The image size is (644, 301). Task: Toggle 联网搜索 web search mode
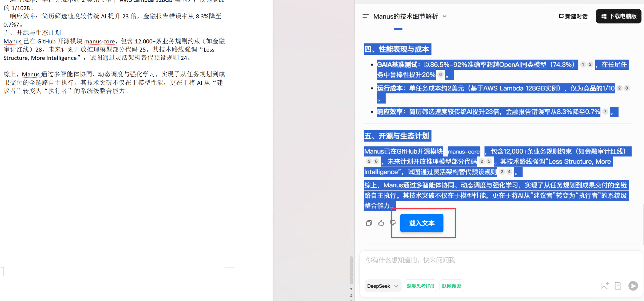451,286
